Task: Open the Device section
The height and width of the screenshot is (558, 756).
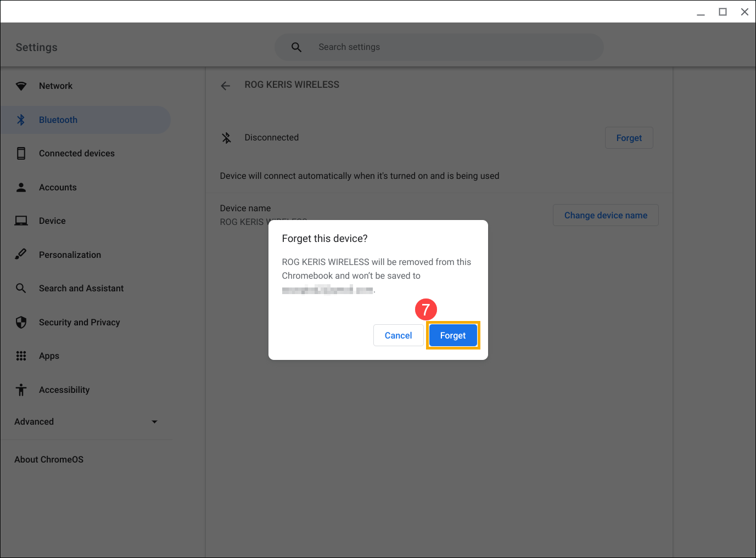Action: coord(86,221)
